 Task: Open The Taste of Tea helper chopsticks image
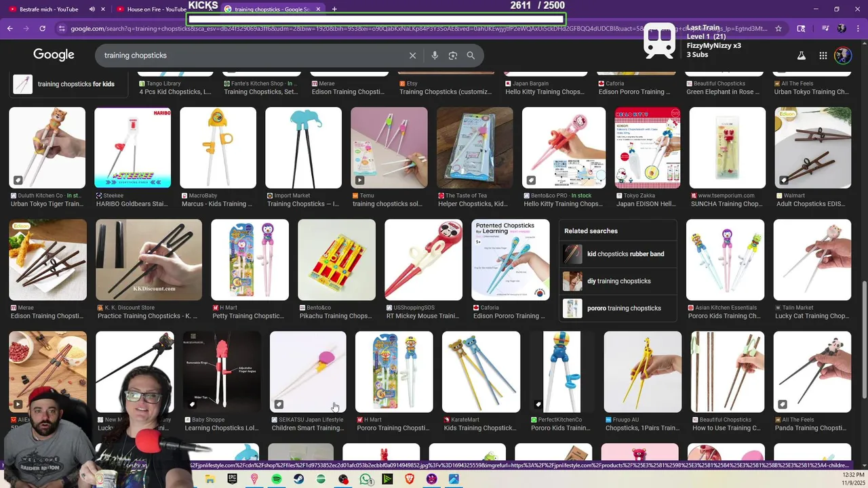coord(475,148)
